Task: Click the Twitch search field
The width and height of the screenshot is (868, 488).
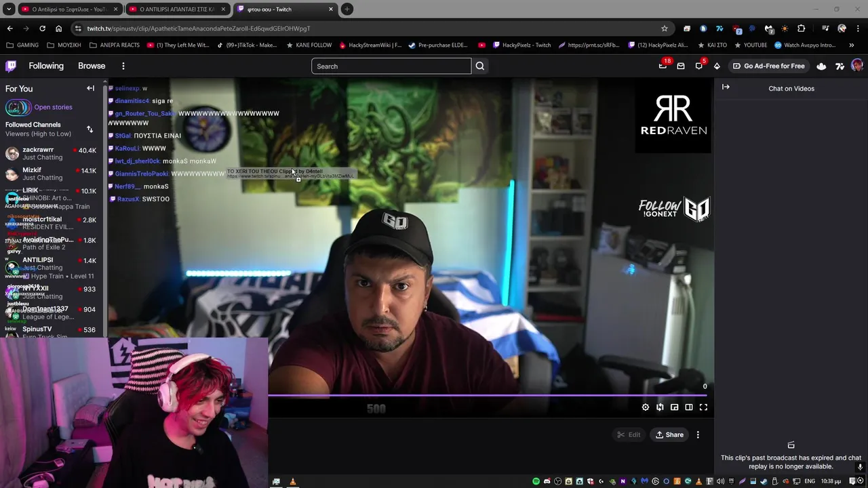Action: [x=391, y=66]
